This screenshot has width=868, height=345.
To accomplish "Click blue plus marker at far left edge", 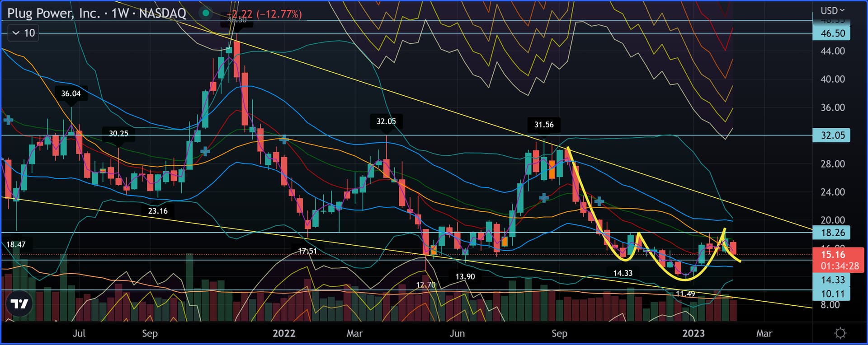I will click(x=8, y=120).
